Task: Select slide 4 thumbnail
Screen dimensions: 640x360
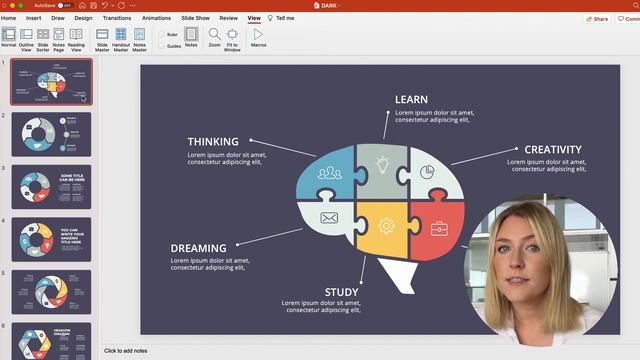Action: pos(51,239)
